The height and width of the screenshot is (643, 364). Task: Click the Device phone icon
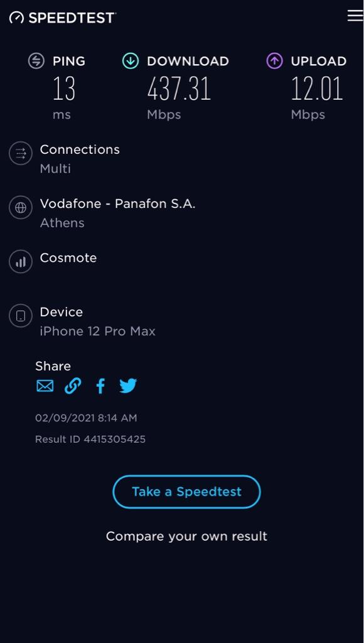click(x=21, y=316)
